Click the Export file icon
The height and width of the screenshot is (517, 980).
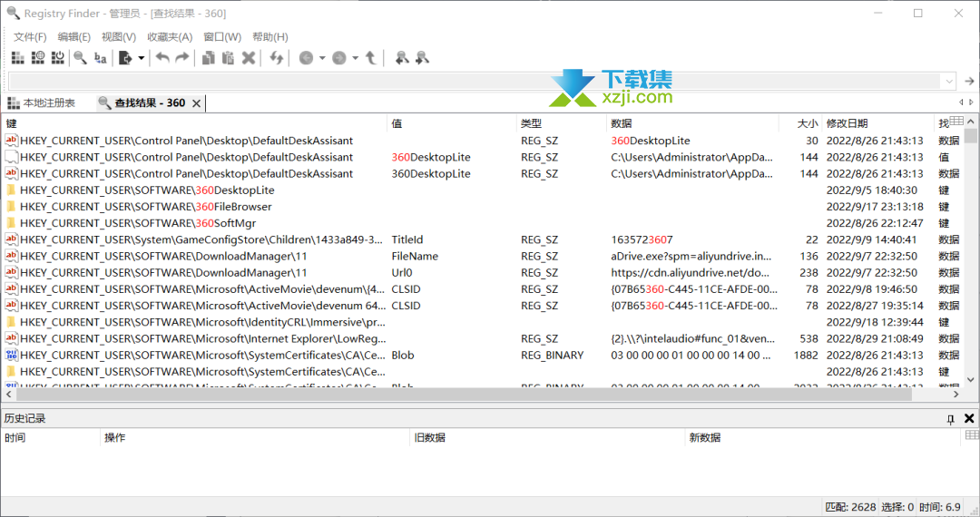125,58
